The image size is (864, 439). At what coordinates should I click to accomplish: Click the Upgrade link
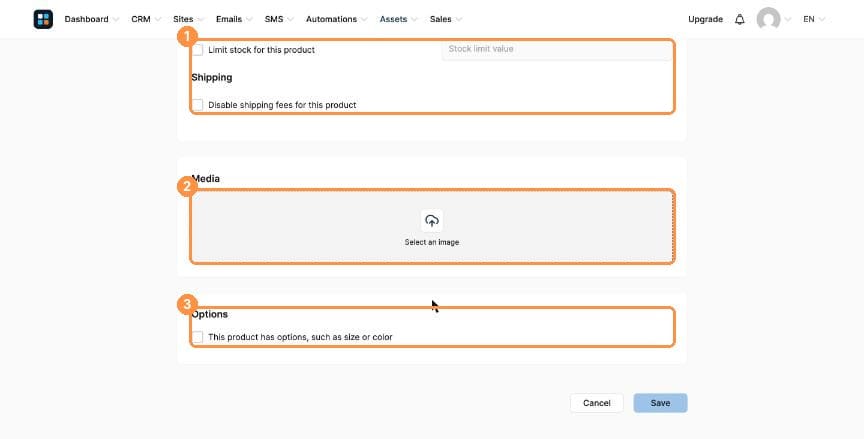[x=705, y=19]
